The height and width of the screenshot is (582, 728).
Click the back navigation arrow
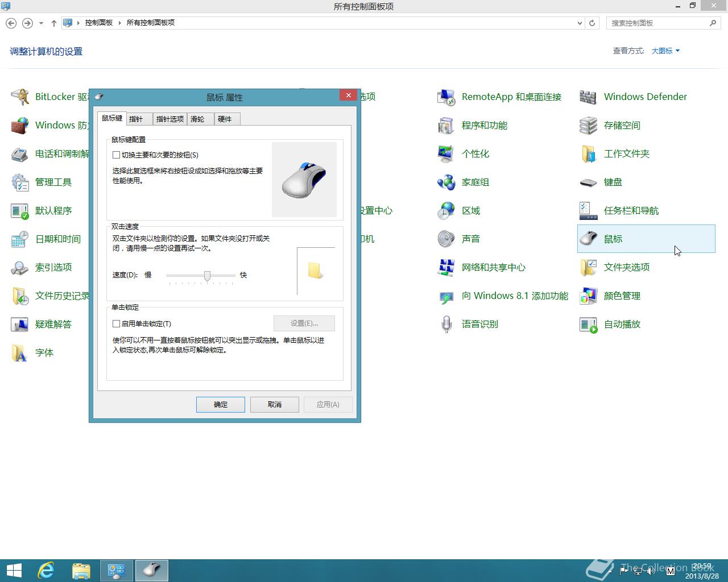point(11,23)
